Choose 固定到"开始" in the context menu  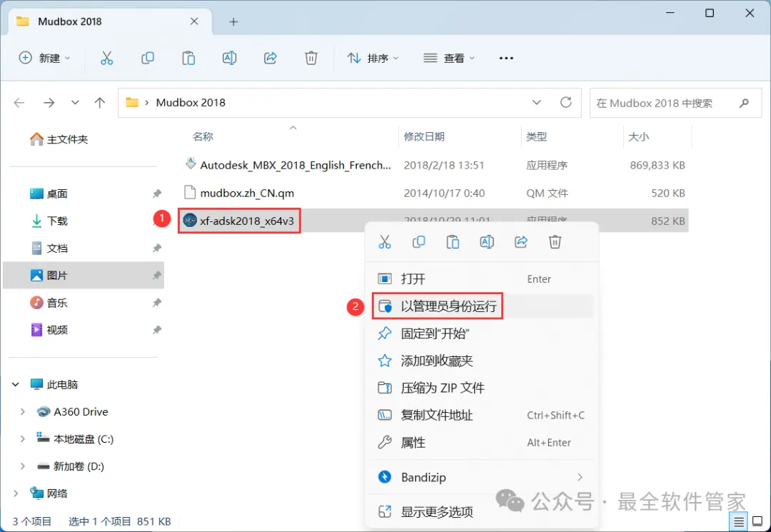coord(482,333)
